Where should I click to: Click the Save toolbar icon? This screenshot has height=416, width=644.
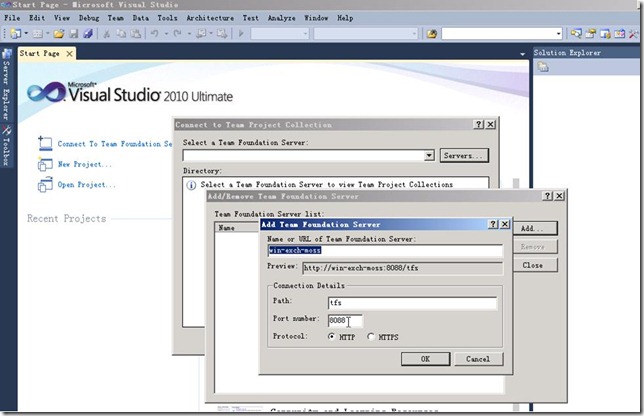tap(74, 34)
